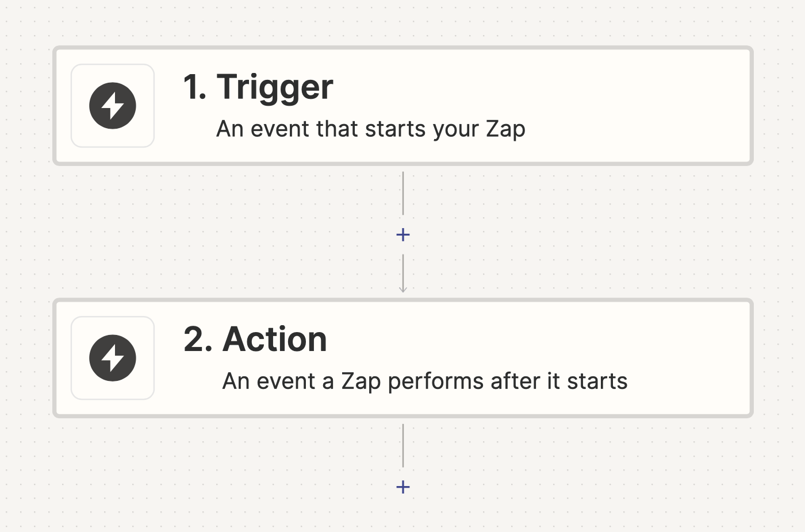
Task: Add a step between Trigger and Action
Action: click(x=403, y=234)
